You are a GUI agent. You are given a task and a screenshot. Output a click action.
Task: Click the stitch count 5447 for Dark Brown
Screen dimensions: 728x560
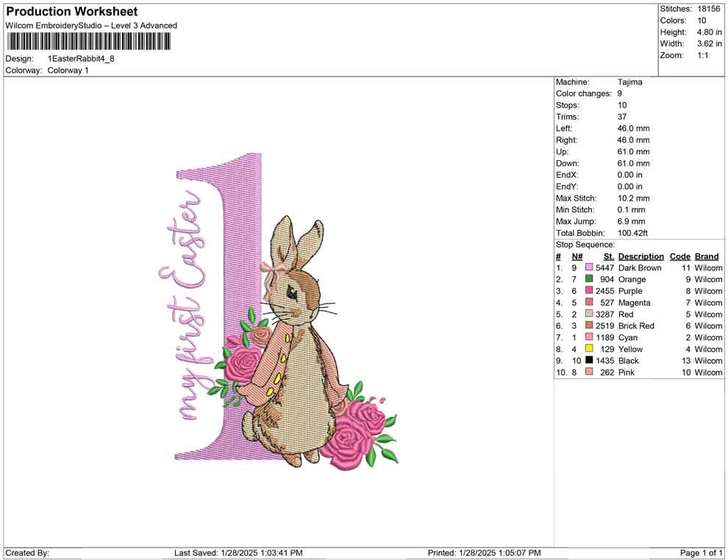604,268
